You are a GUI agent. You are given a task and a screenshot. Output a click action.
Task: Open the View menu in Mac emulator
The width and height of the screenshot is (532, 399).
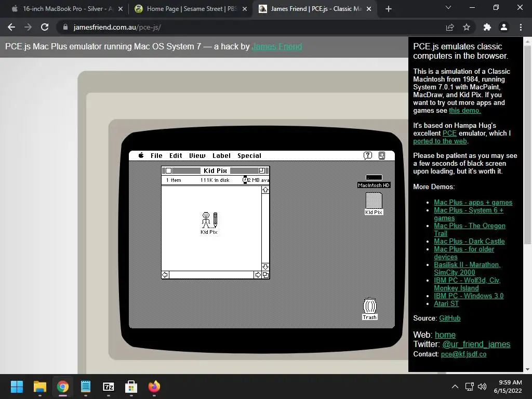[197, 155]
